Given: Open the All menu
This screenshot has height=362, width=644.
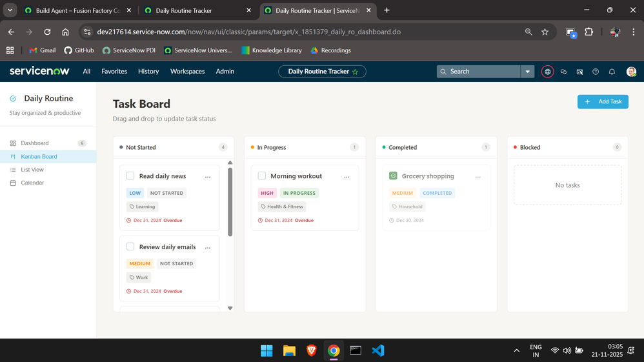Looking at the screenshot, I should (86, 71).
